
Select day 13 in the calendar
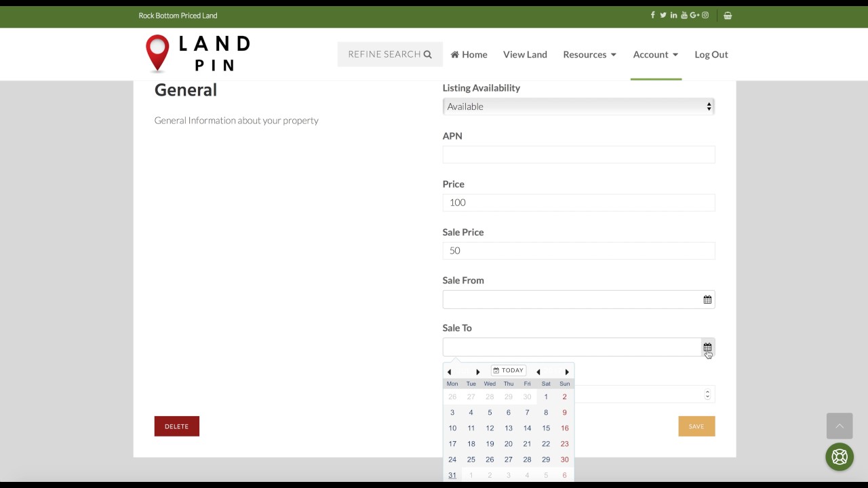(509, 428)
